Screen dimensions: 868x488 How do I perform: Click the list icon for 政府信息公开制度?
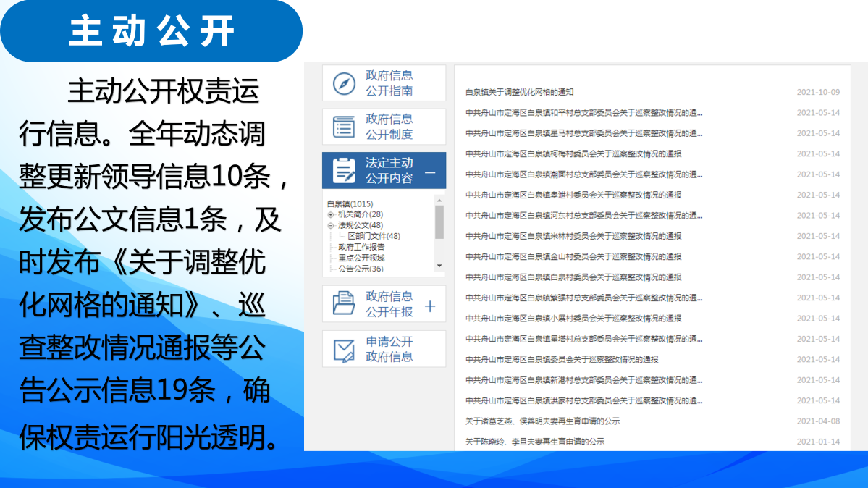344,127
